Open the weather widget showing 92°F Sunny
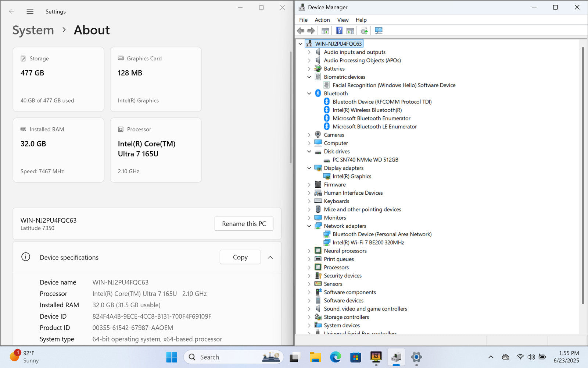588x368 pixels. (24, 357)
